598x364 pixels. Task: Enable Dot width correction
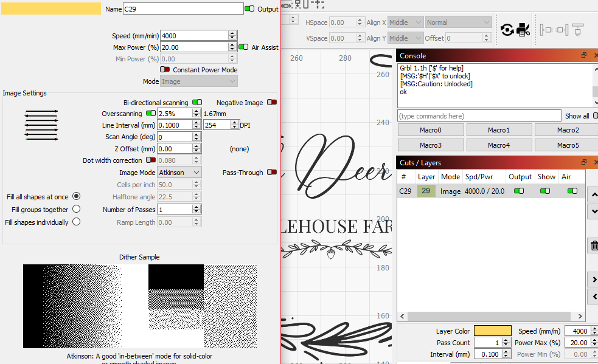151,160
